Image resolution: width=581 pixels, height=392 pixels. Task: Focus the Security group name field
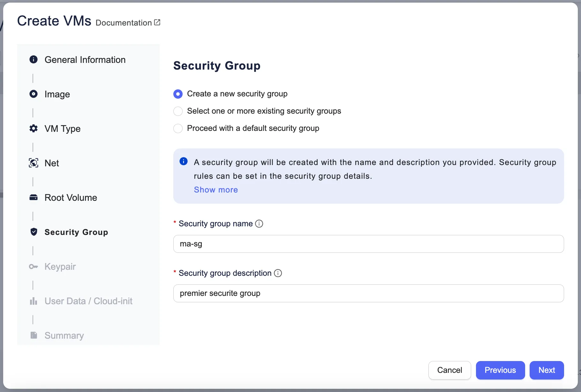[368, 244]
